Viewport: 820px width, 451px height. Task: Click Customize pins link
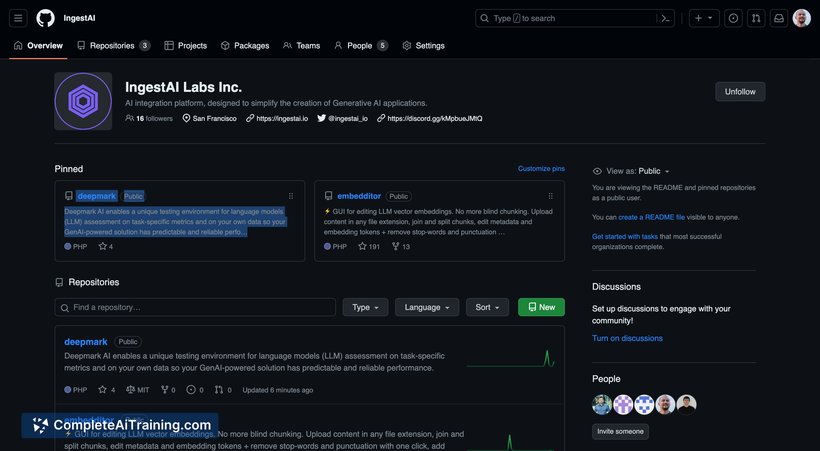[x=541, y=168]
